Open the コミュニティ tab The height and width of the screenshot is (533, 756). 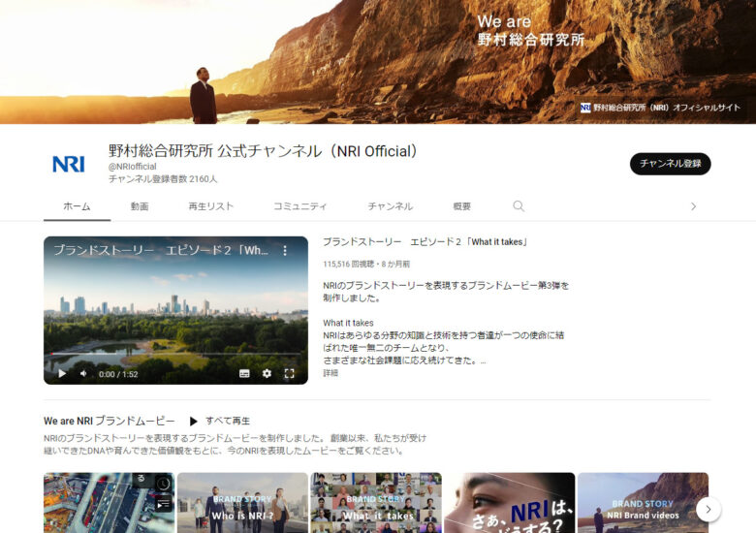click(299, 206)
